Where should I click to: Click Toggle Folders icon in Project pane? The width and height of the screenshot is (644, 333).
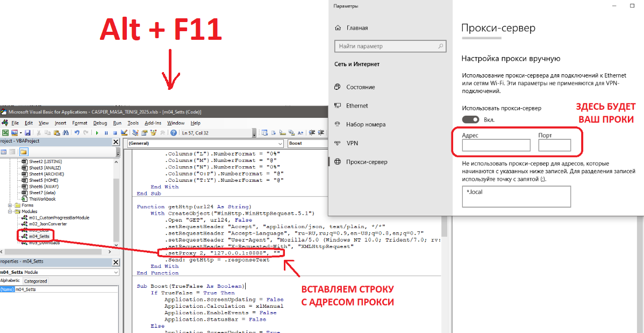tap(23, 152)
